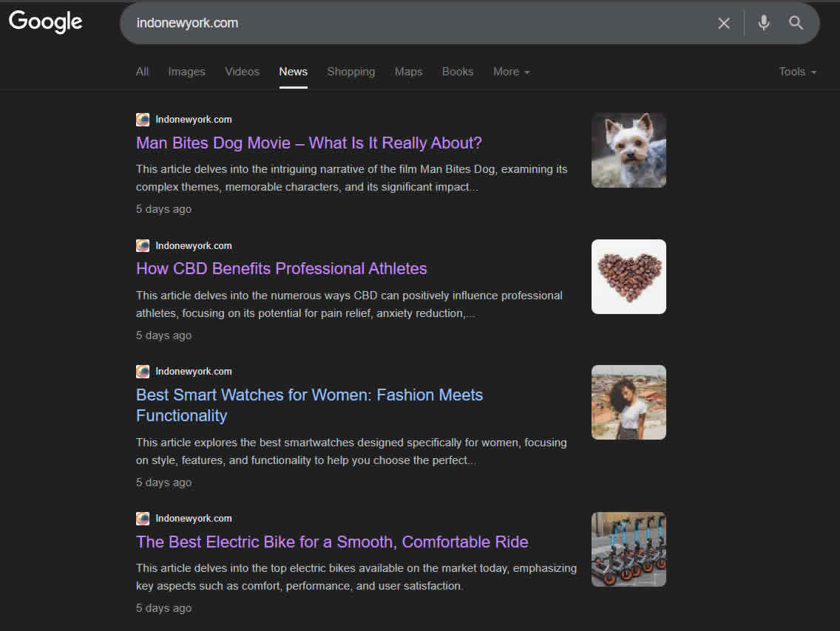This screenshot has width=840, height=631.
Task: Open the Man Bites Dog Movie article
Action: (308, 143)
